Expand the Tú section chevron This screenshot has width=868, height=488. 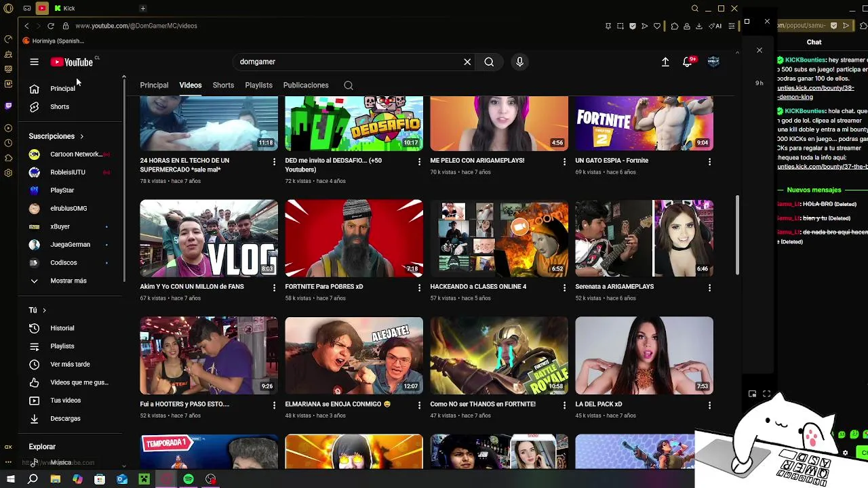[x=44, y=310]
